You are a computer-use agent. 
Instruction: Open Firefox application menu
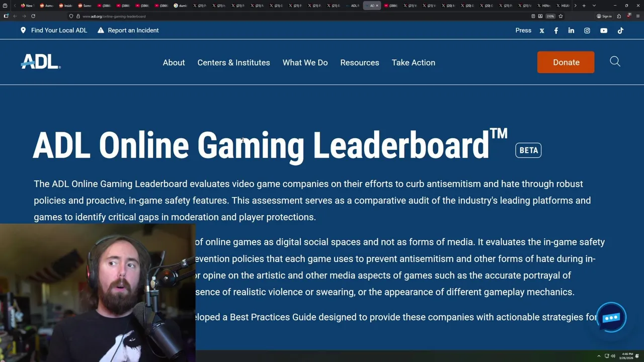point(638,16)
